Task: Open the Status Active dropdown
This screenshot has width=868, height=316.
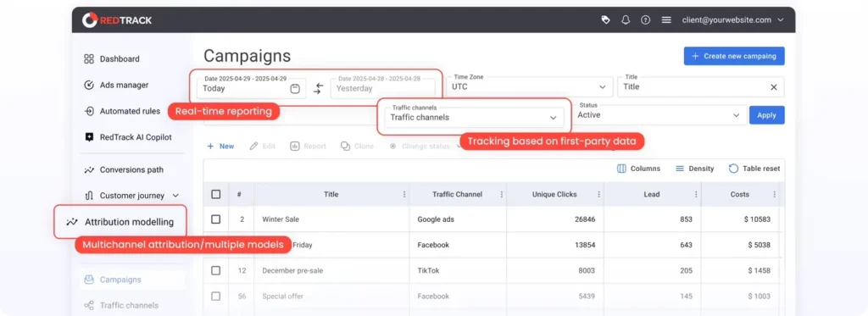Action: [659, 115]
